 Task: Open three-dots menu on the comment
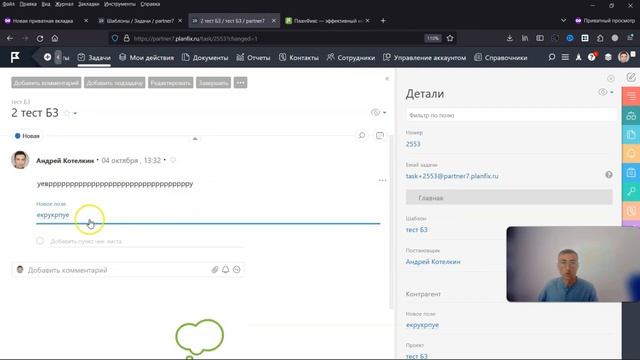[x=382, y=180]
